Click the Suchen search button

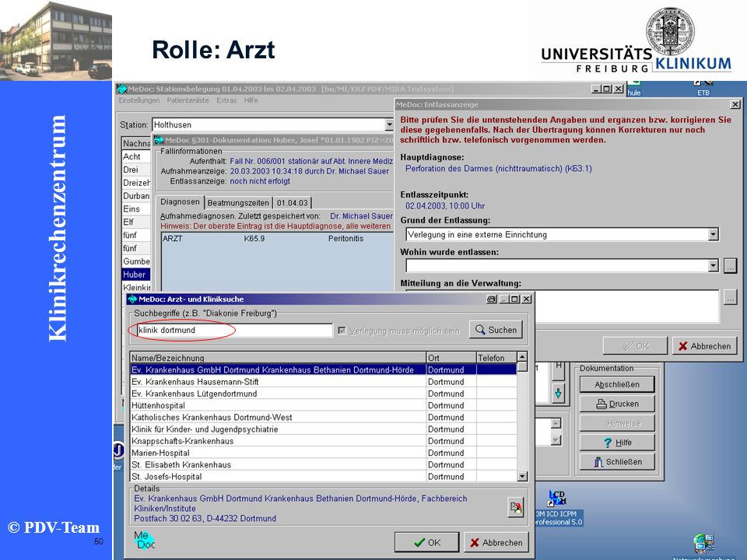pos(496,330)
